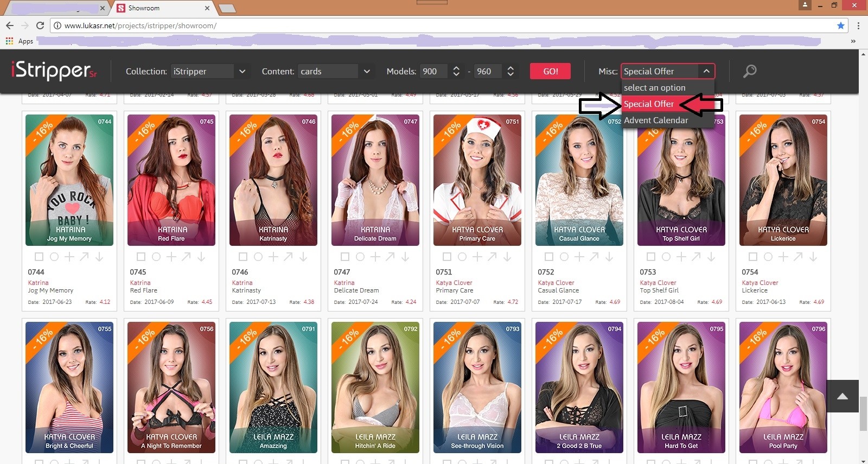Click the Pool Party card 0796 thumbnail
This screenshot has height=464, width=868.
(783, 387)
